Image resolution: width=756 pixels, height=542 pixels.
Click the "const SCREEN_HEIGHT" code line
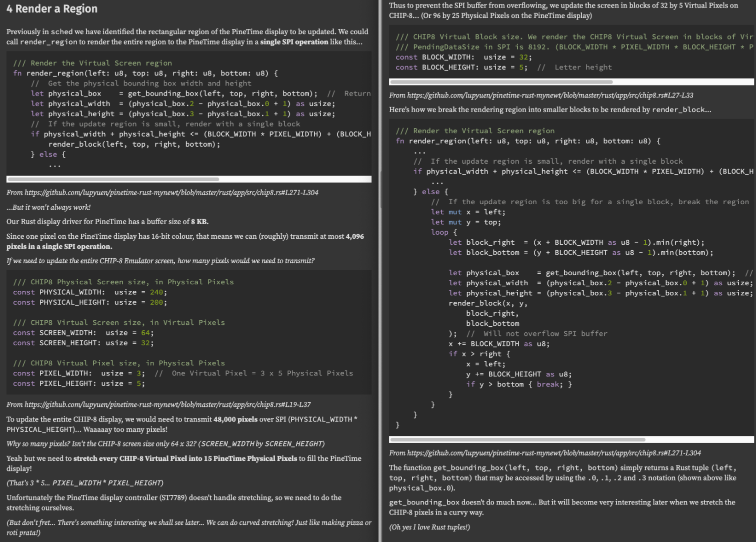point(83,343)
